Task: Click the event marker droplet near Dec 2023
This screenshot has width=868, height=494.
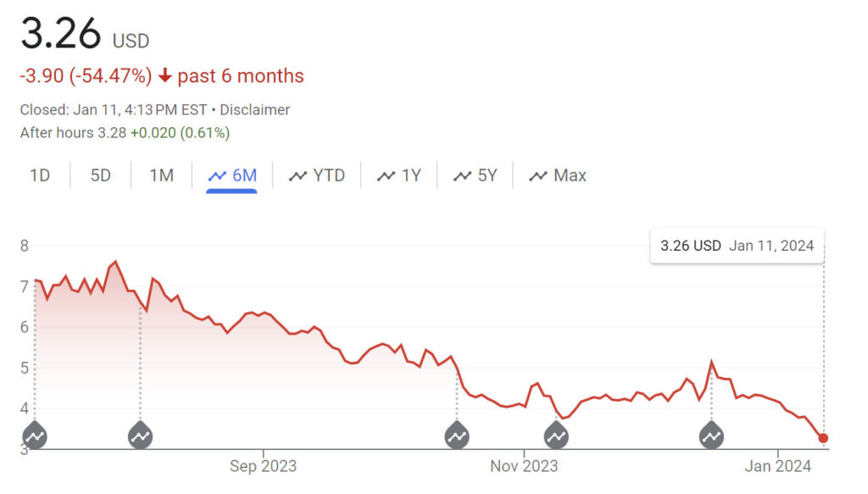Action: pos(710,435)
